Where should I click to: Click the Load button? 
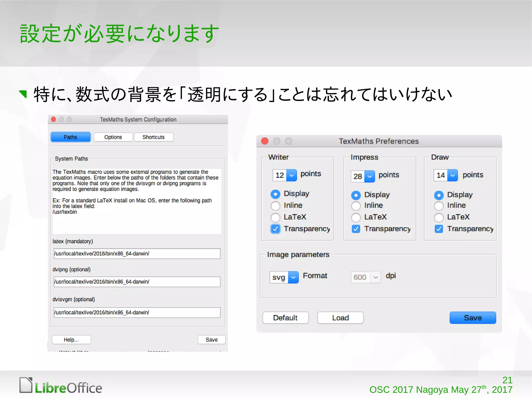[340, 318]
